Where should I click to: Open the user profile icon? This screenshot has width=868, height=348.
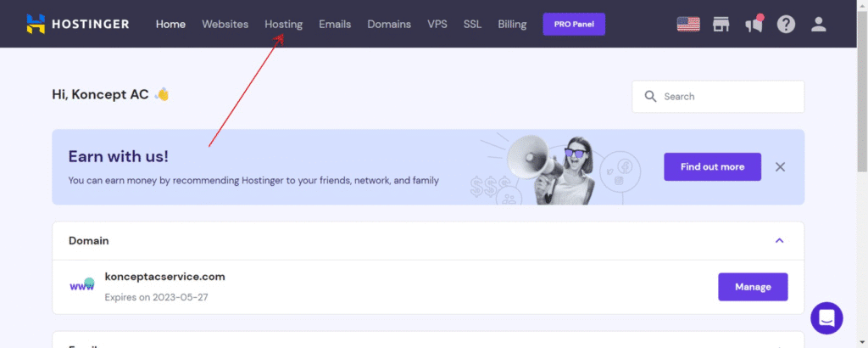tap(819, 25)
